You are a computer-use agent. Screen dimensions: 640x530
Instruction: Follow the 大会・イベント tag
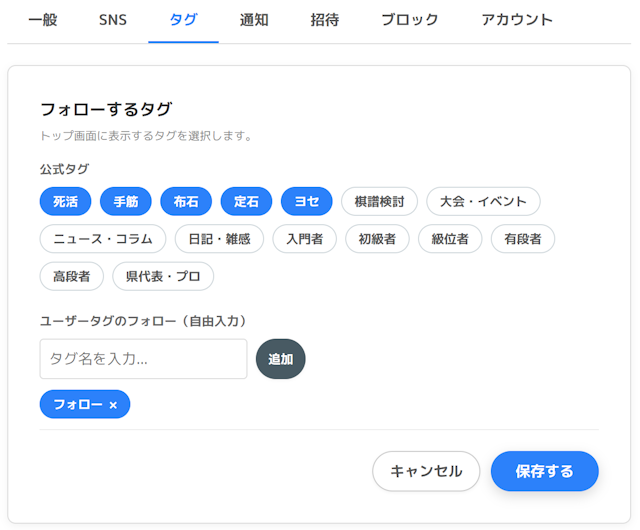[483, 201]
